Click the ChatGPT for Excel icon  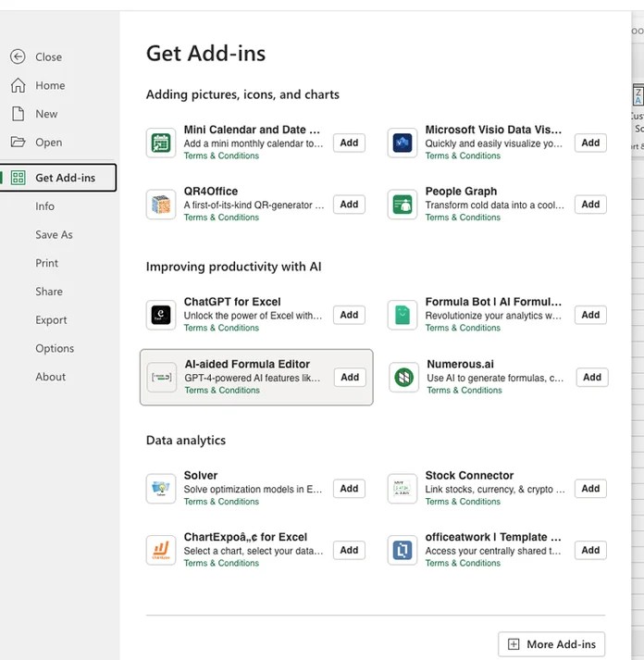point(161,315)
